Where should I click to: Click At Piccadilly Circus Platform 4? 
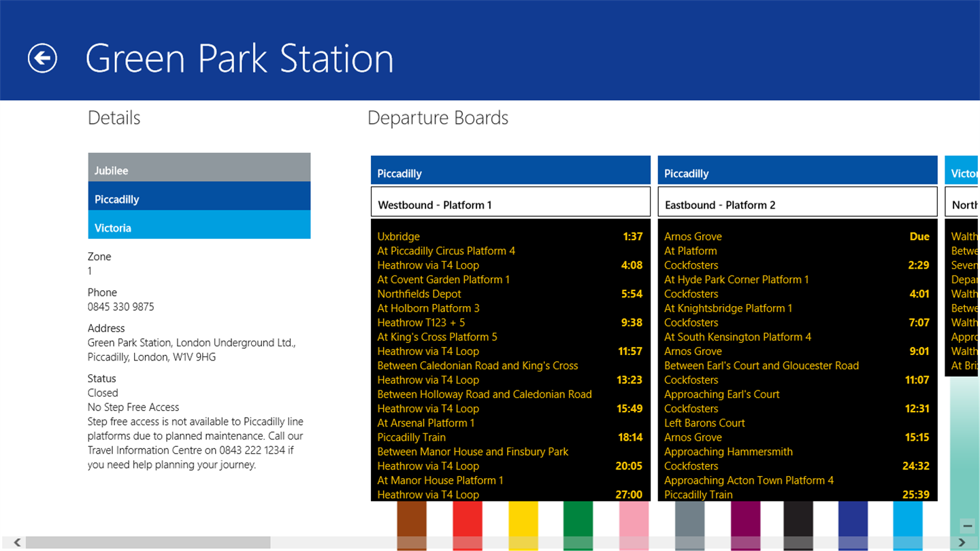click(x=446, y=251)
